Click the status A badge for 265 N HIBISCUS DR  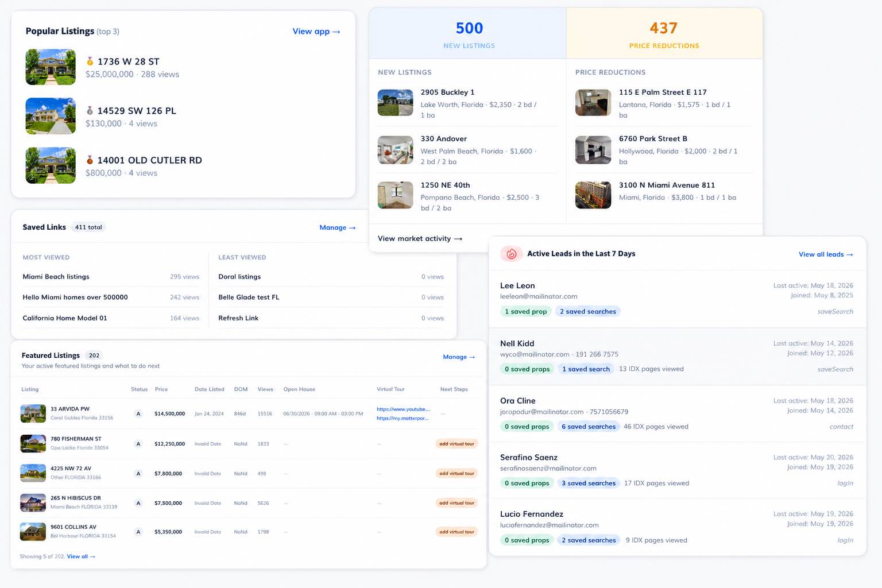[x=138, y=503]
